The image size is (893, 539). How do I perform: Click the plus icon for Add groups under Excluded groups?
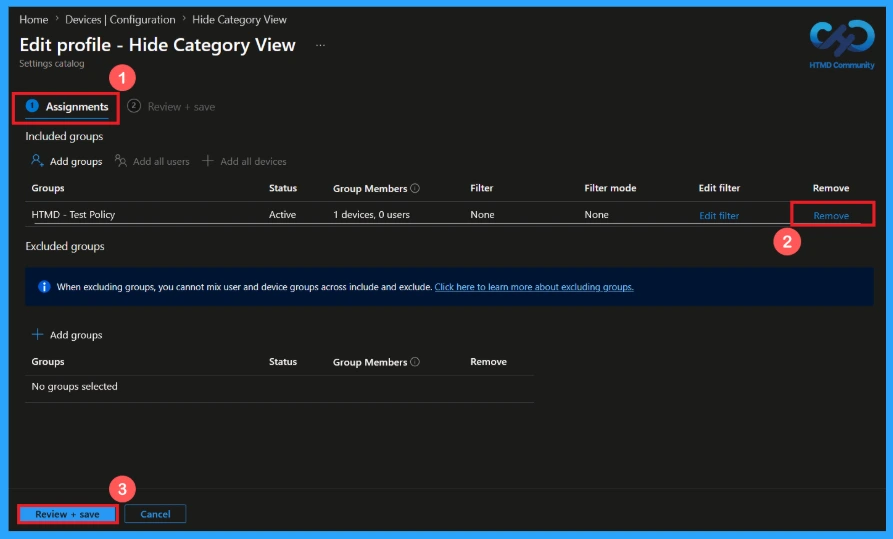pyautogui.click(x=37, y=334)
